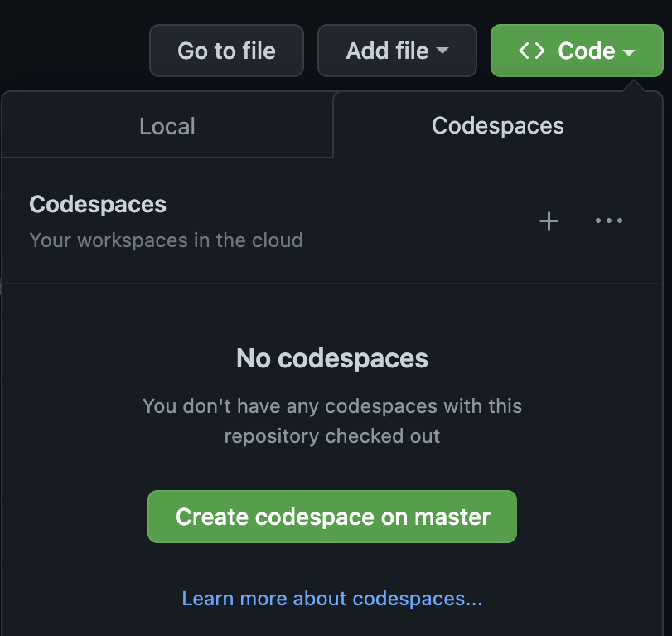This screenshot has height=636, width=672.
Task: Expand the Add file dropdown
Action: point(397,51)
